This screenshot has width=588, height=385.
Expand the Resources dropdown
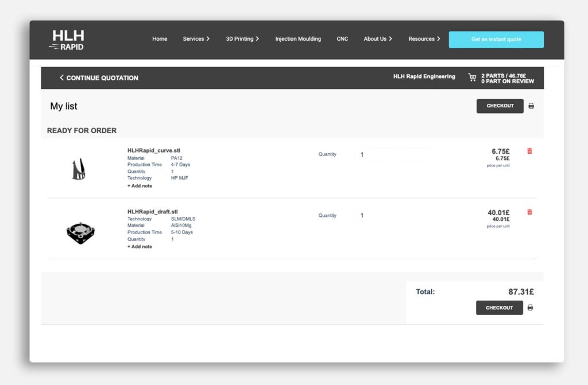click(x=424, y=38)
